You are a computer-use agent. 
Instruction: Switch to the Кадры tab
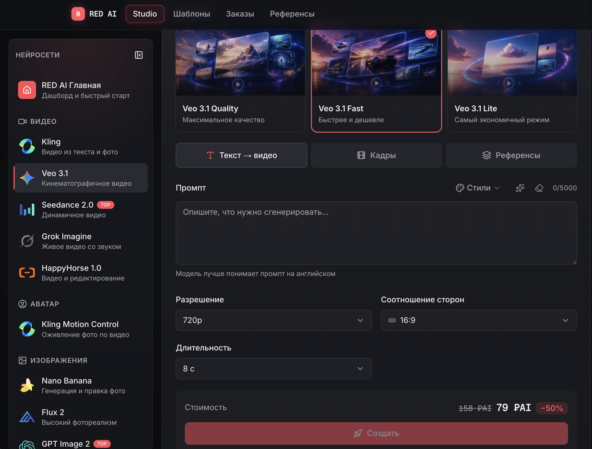point(376,155)
